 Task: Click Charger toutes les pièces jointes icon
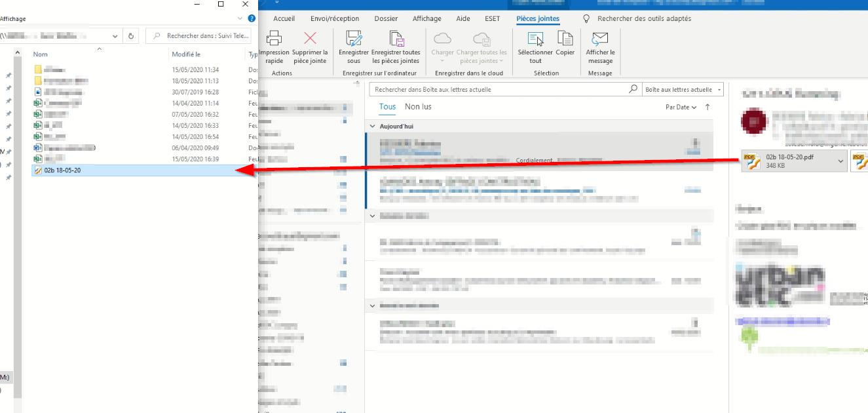point(481,39)
